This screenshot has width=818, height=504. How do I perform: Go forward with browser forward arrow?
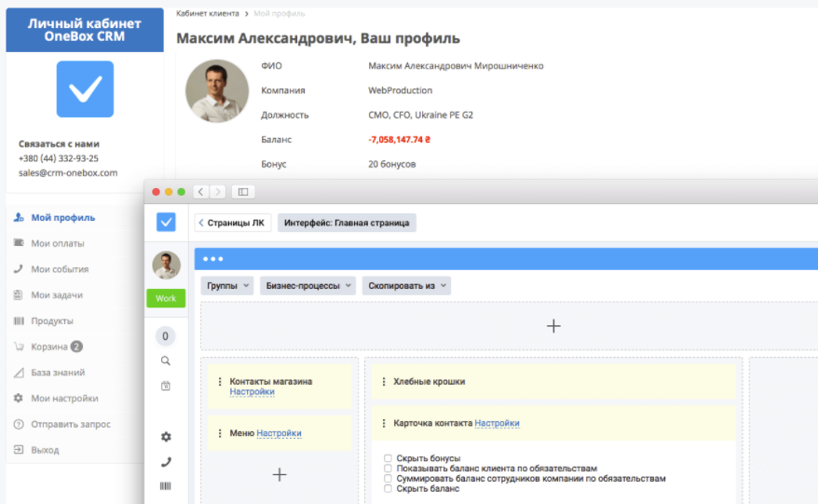[x=218, y=192]
